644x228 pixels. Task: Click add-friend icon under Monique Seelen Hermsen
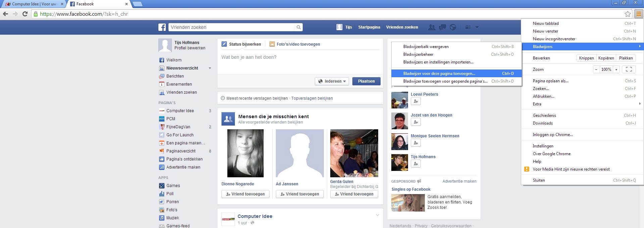416,143
